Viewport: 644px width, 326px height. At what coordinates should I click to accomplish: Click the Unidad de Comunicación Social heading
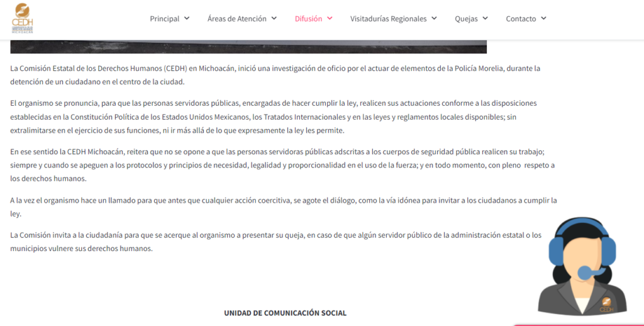point(285,313)
